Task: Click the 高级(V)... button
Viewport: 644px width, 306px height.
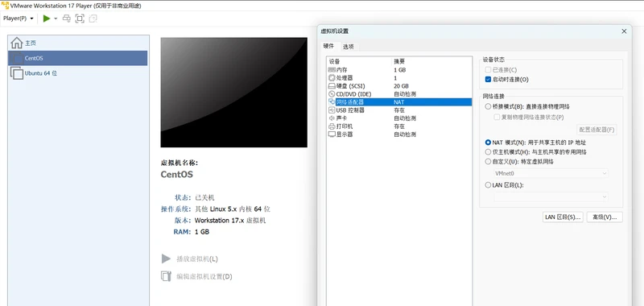Action: [605, 217]
